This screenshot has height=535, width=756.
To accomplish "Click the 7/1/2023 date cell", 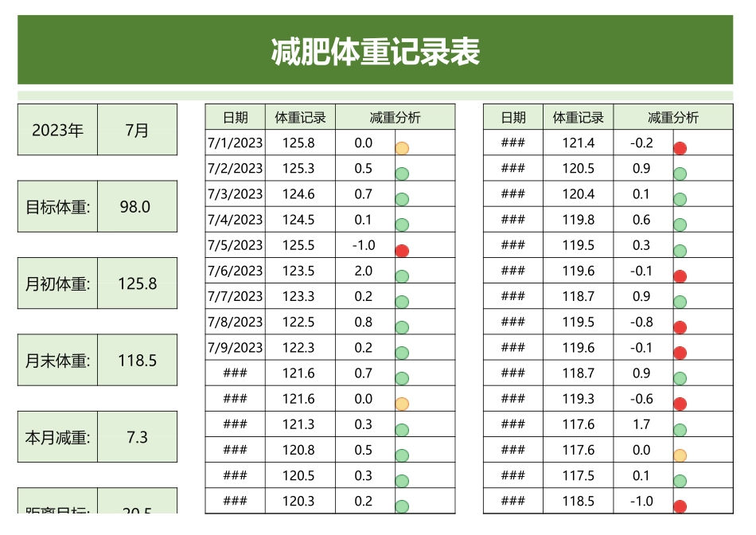I will (236, 143).
